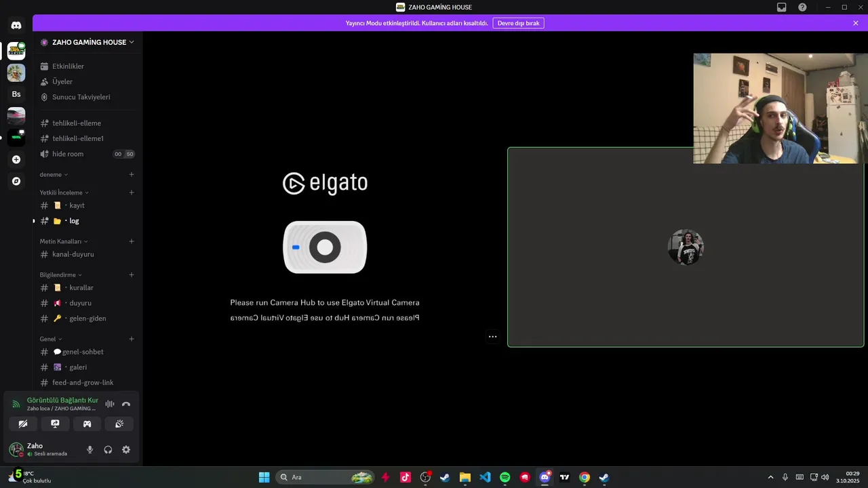Add a channel to Metin Kanalları
Screen dimensions: 868x488
click(132, 241)
